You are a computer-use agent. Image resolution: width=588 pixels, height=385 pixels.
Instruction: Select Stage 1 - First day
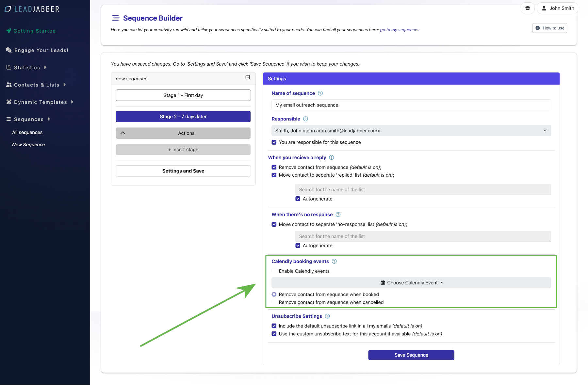click(x=183, y=95)
